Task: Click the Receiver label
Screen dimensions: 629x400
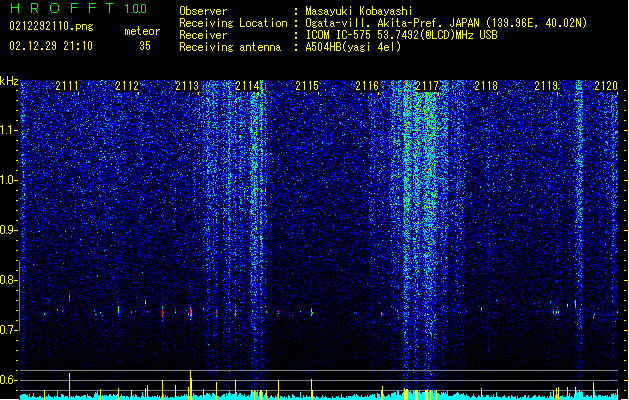Action: pos(203,35)
